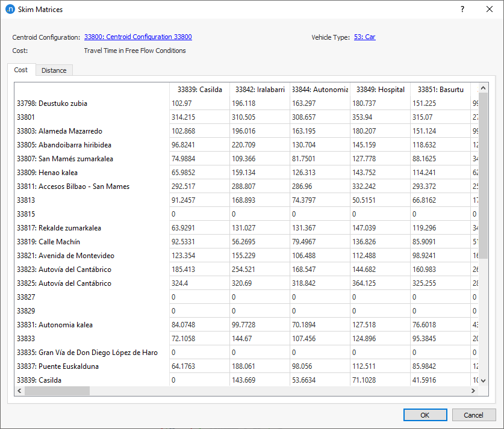Click the question mark help button
Screen dimensions: 504x429
(462, 10)
